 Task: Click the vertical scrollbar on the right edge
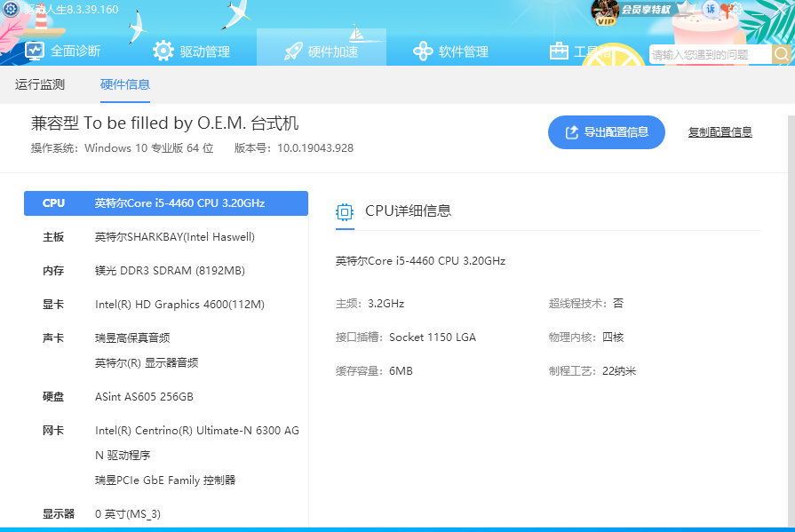791,320
